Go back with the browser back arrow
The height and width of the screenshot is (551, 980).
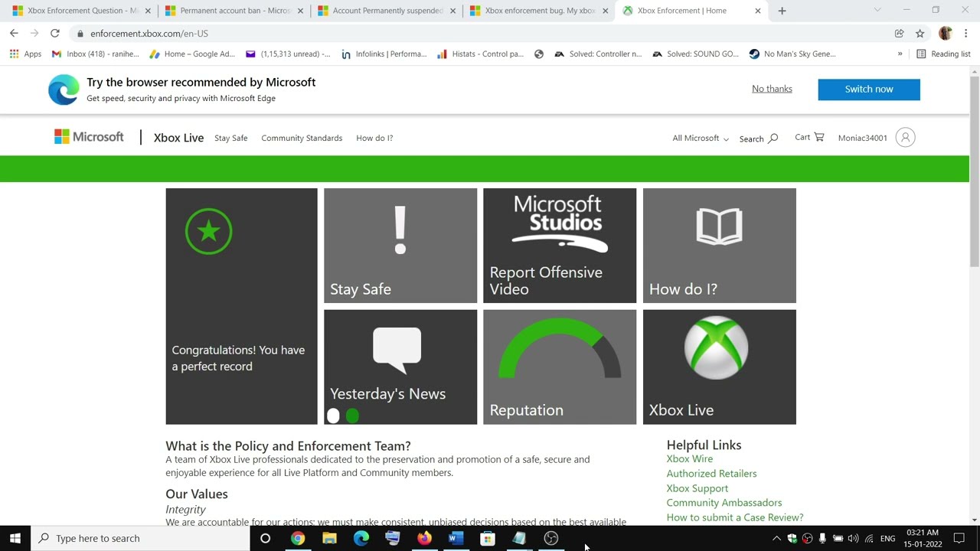(14, 33)
